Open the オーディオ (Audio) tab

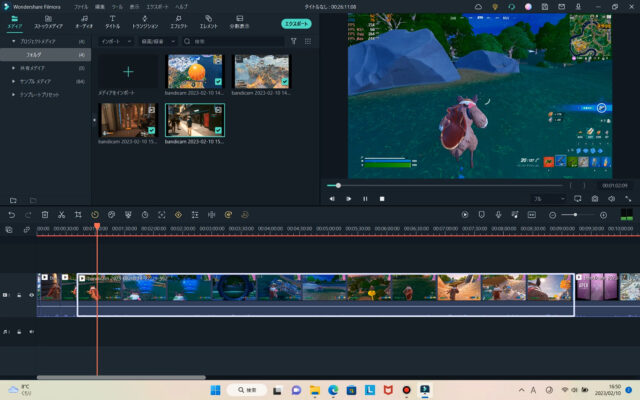84,22
